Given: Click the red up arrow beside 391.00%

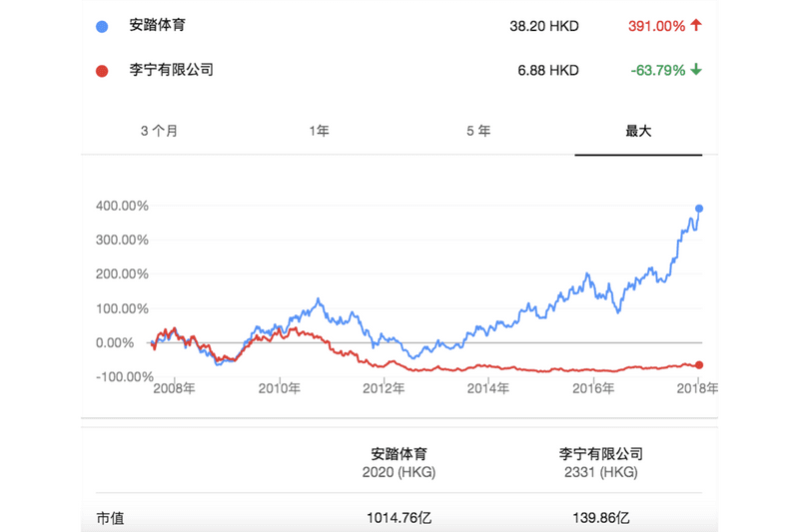Looking at the screenshot, I should (696, 25).
